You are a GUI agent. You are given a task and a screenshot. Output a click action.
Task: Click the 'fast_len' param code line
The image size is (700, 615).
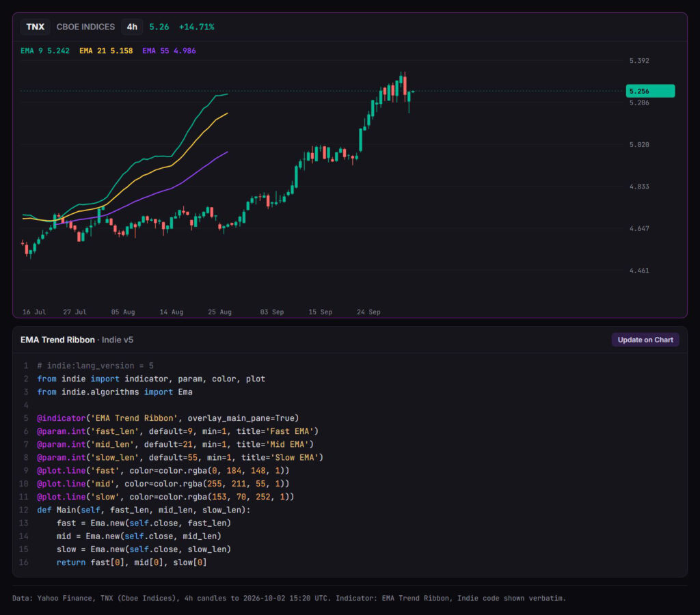tap(178, 431)
